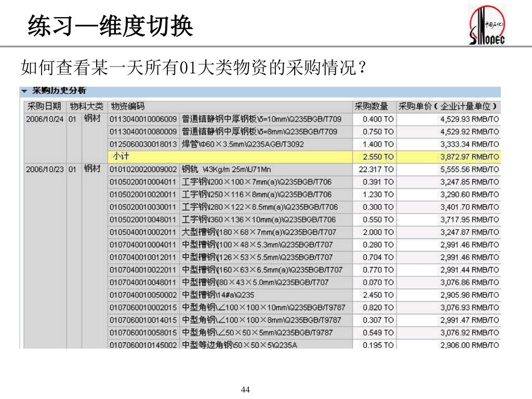
Task: Select the 物料大类 column header
Action: click(x=87, y=107)
